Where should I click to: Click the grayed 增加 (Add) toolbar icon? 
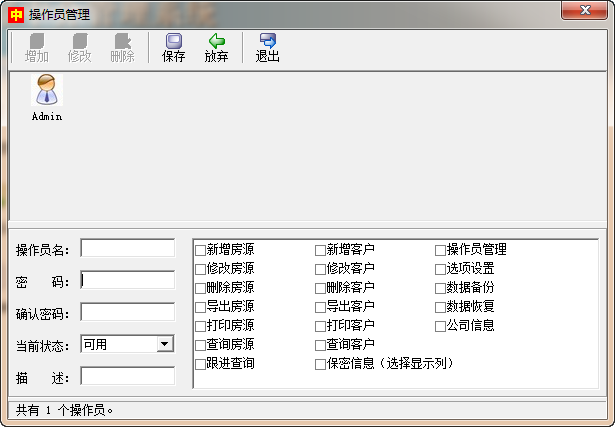pyautogui.click(x=37, y=41)
